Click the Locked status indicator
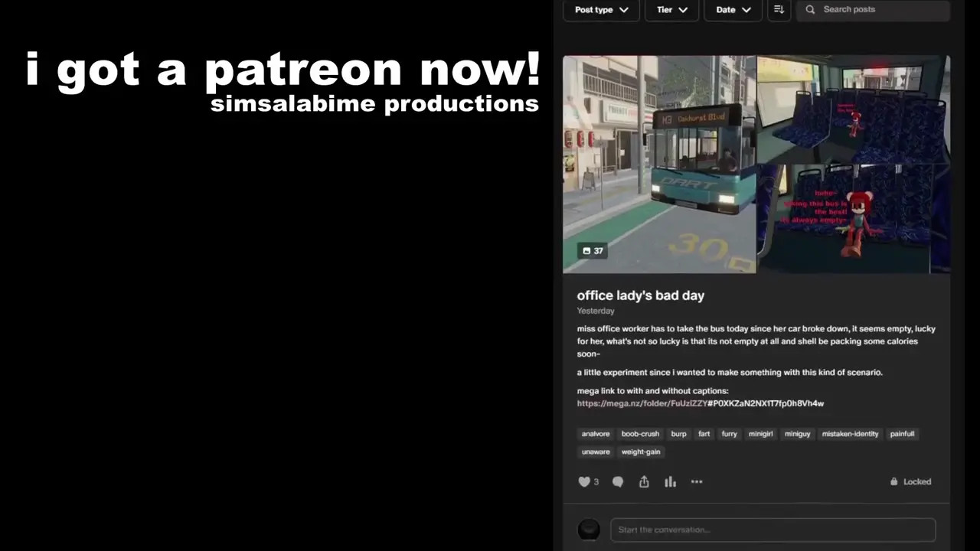Screen dimensions: 980x551 click(x=910, y=481)
